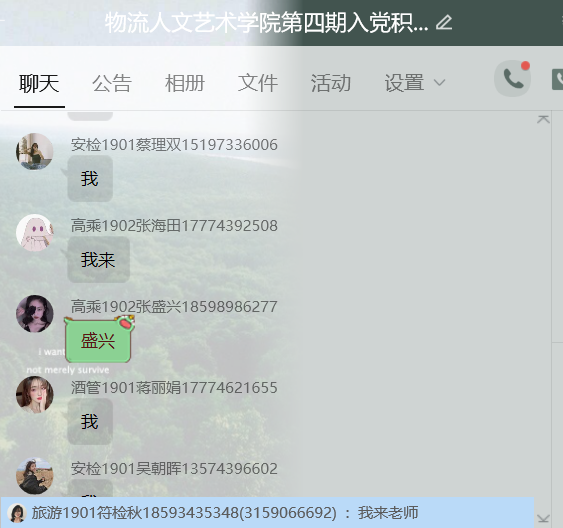The height and width of the screenshot is (528, 563).
Task: Open the 文件 tab
Action: tap(258, 83)
